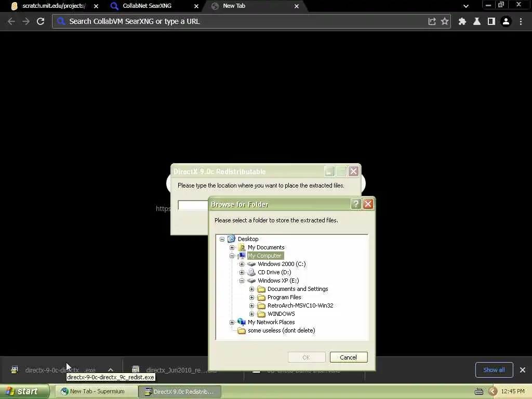Click the help question mark button

click(355, 204)
